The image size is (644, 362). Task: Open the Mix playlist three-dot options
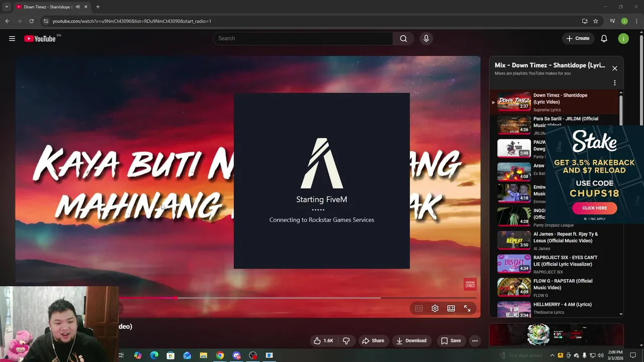[x=614, y=83]
